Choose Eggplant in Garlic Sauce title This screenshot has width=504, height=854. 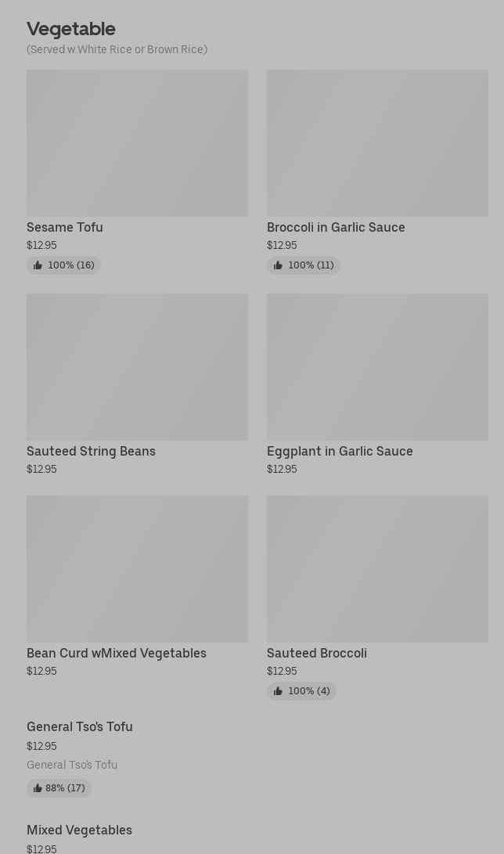(340, 452)
